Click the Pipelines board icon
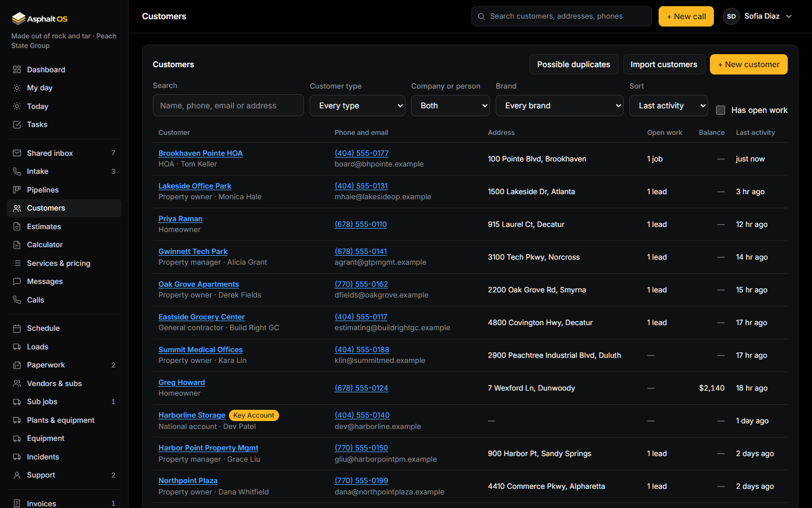 [x=17, y=190]
